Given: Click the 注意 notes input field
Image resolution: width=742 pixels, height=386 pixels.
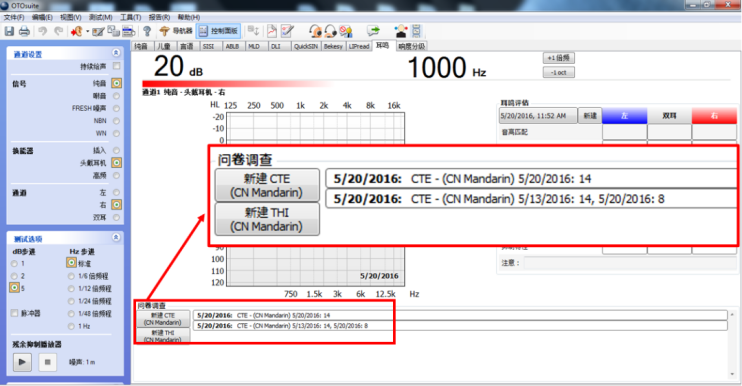Looking at the screenshot, I should pyautogui.click(x=629, y=263).
